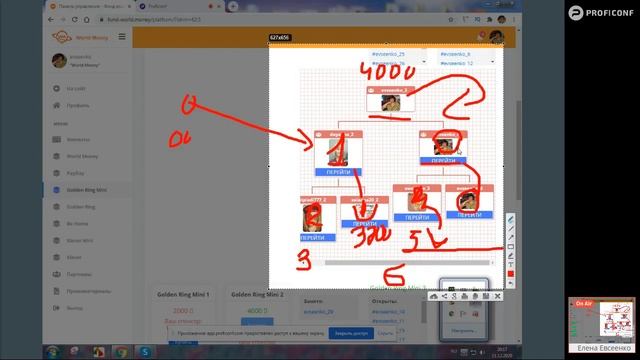Select the Lightshot pen tool
Screen dimensions: 640x360
tap(511, 219)
